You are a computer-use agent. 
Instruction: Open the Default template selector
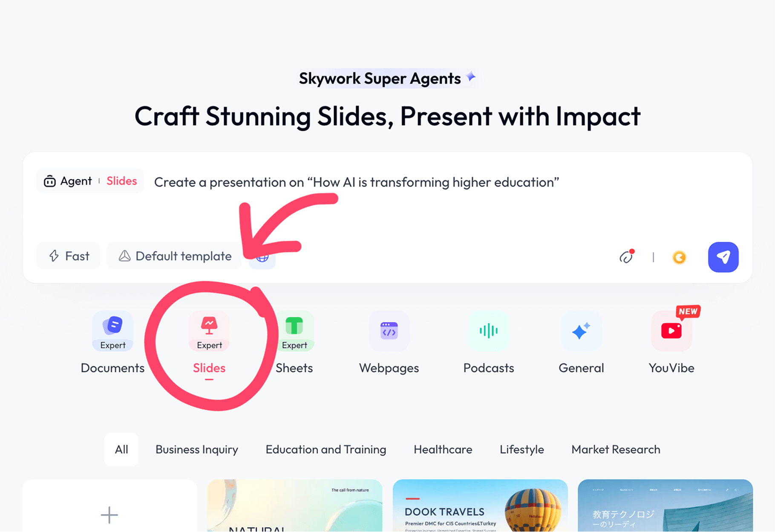tap(174, 256)
